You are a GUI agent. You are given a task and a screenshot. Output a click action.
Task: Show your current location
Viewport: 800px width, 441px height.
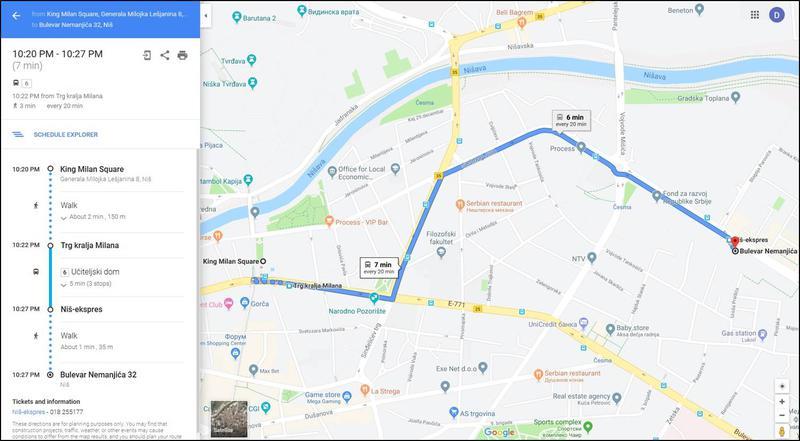[x=782, y=386]
